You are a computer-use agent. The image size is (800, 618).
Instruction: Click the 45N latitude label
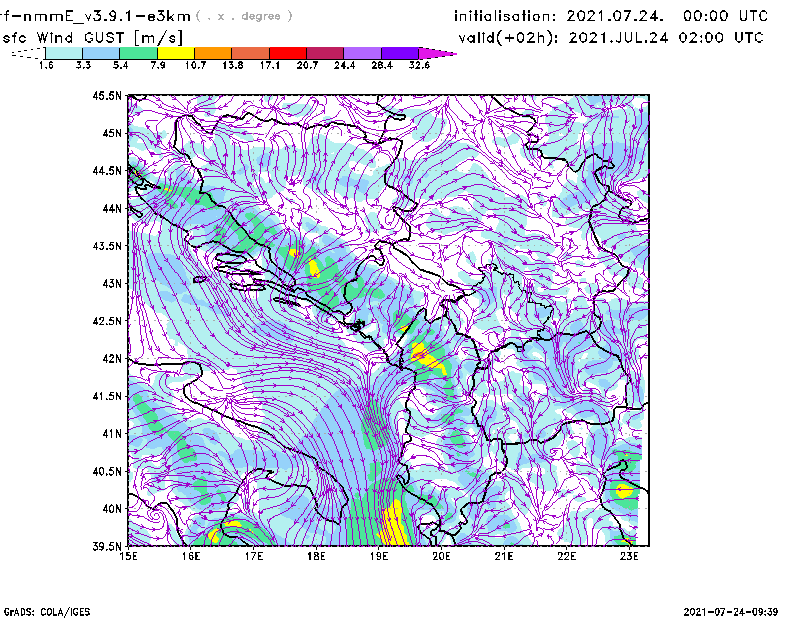point(112,133)
